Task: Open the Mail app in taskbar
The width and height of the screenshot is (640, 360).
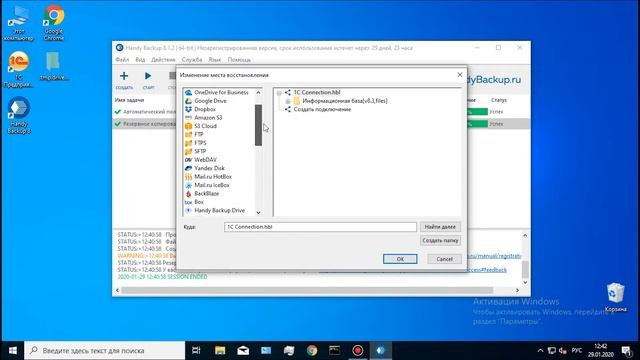Action: 243,350
